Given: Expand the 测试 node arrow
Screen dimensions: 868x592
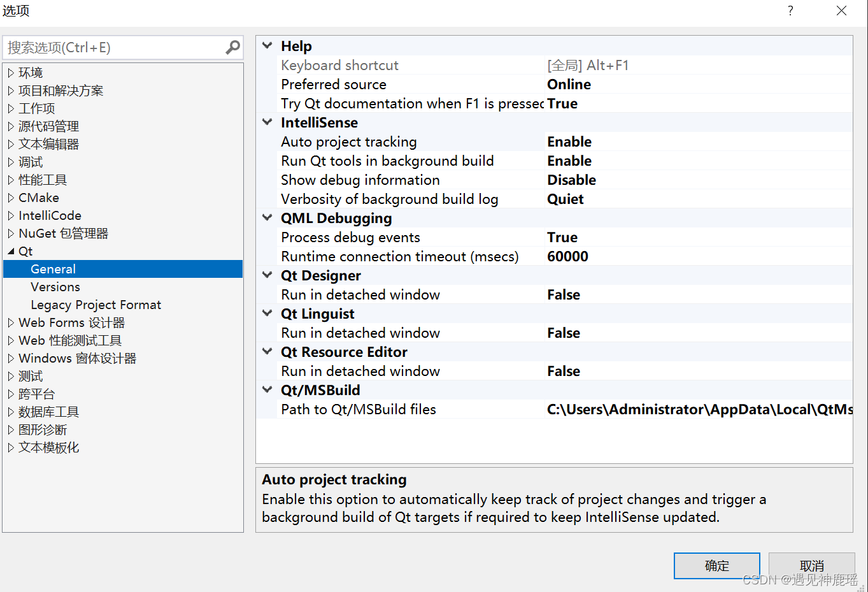Looking at the screenshot, I should click(x=11, y=376).
